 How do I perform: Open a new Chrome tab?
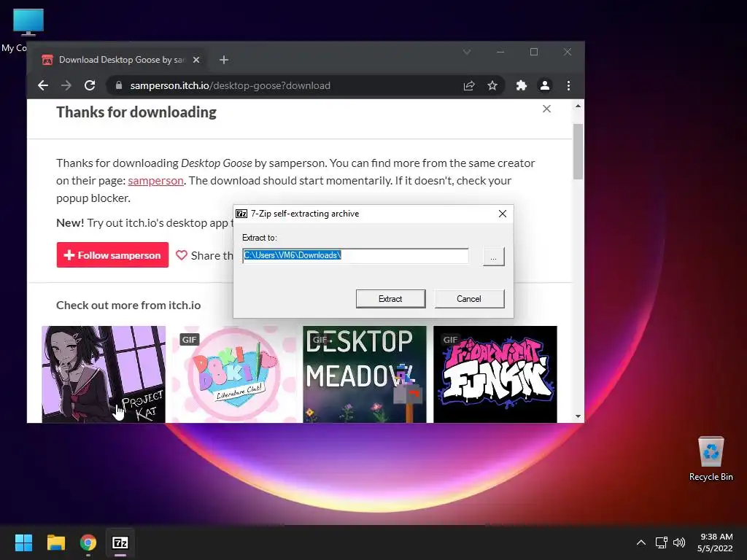(x=224, y=60)
